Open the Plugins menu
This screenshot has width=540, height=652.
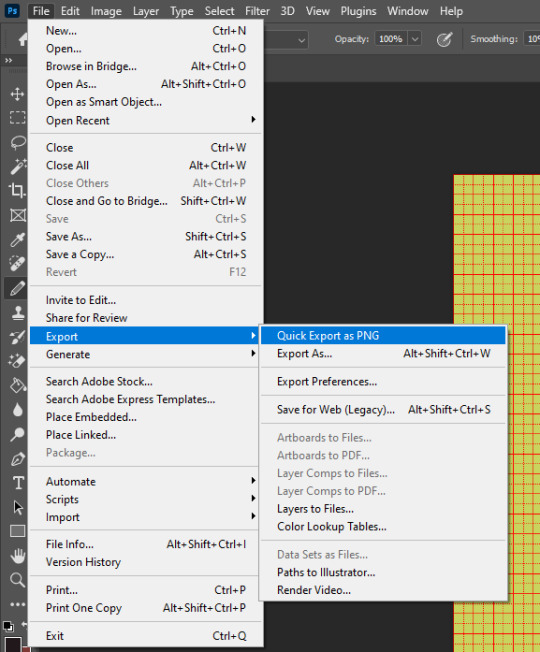[x=358, y=11]
